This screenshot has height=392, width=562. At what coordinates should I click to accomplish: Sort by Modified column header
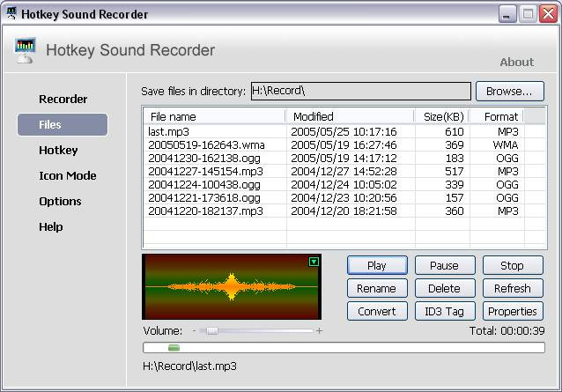[350, 117]
